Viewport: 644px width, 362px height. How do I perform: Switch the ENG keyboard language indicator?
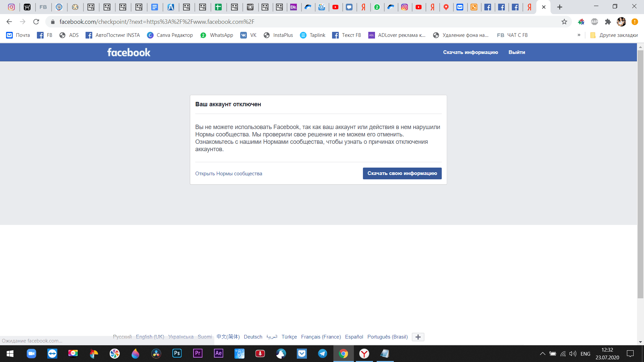[585, 354]
